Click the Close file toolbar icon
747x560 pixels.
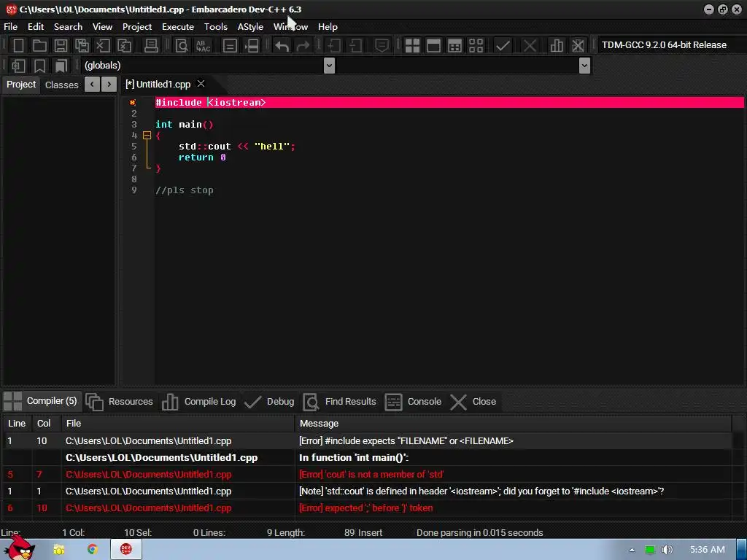coord(103,46)
